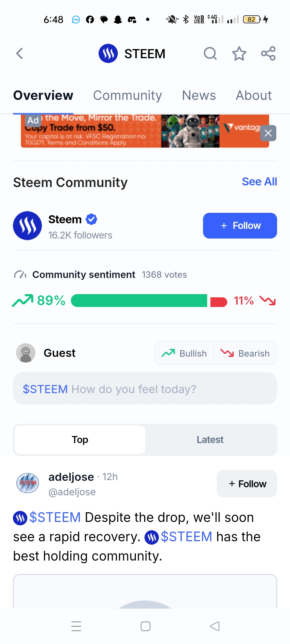Open search with the magnifier icon
Viewport: 290px width, 644px height.
[x=210, y=53]
